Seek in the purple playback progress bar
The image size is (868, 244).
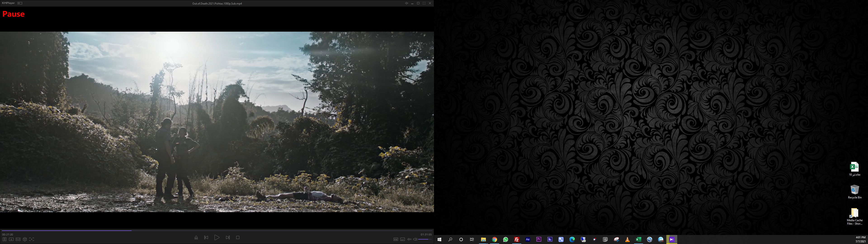click(67, 230)
